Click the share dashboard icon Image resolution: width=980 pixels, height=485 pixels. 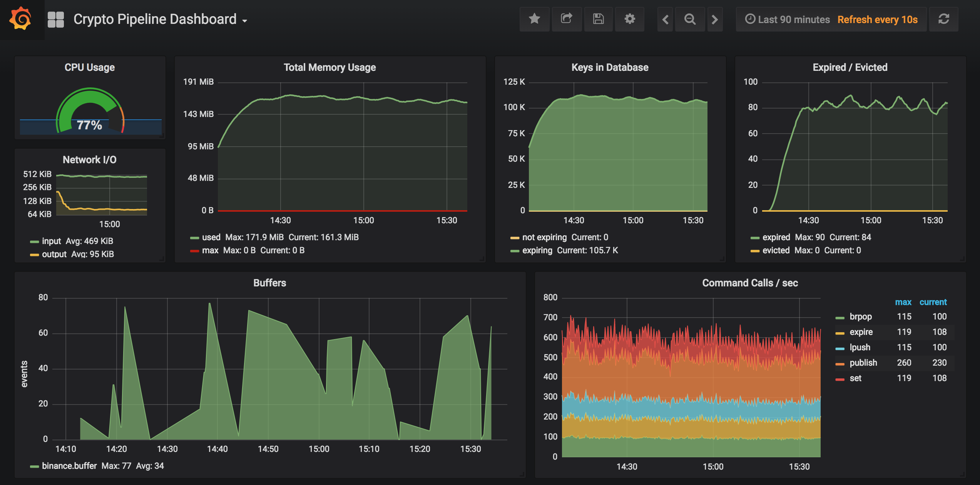point(566,19)
